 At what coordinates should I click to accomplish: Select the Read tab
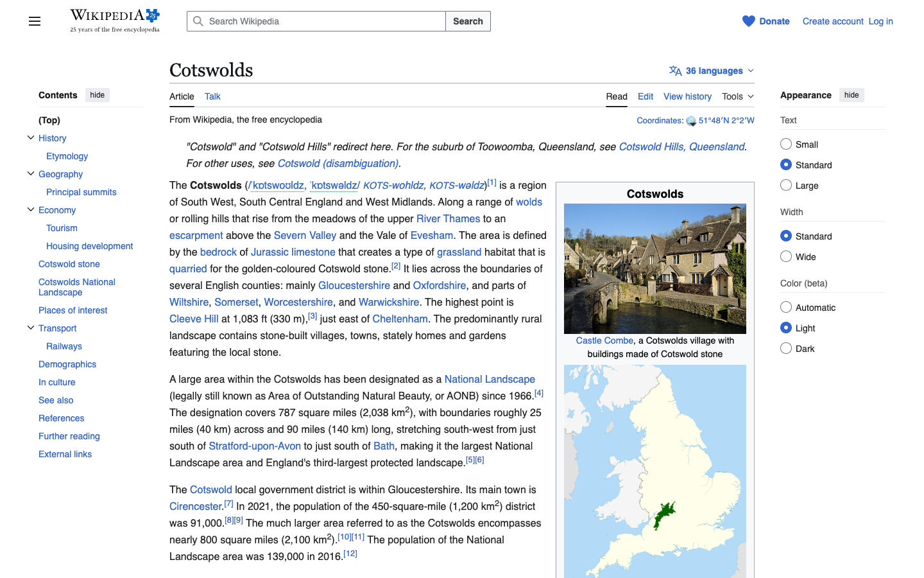pos(617,96)
